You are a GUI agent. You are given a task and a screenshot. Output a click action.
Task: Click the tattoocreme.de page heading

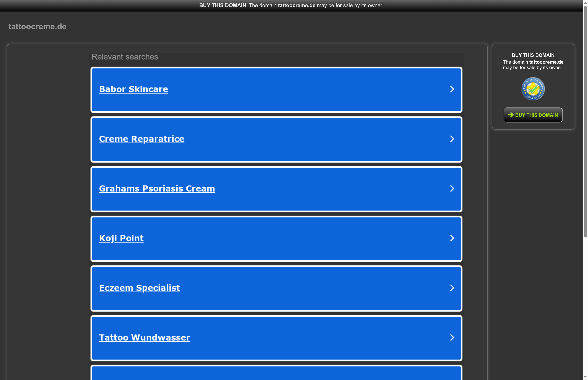coord(37,26)
